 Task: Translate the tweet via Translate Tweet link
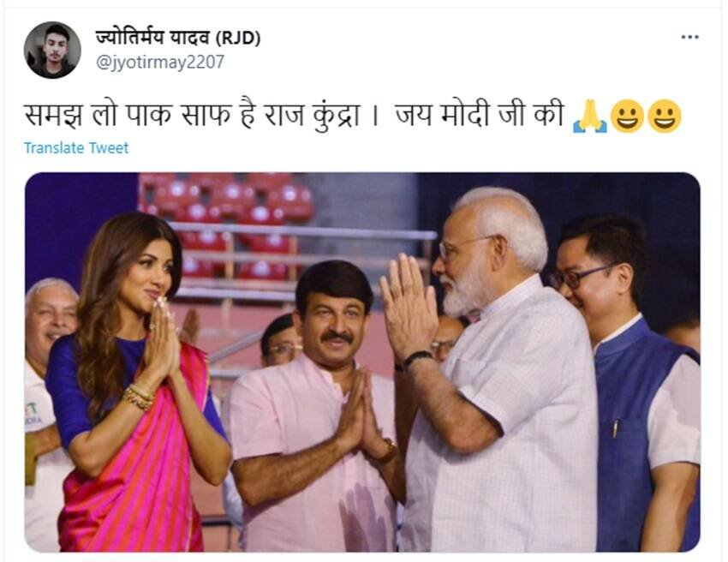coord(76,147)
